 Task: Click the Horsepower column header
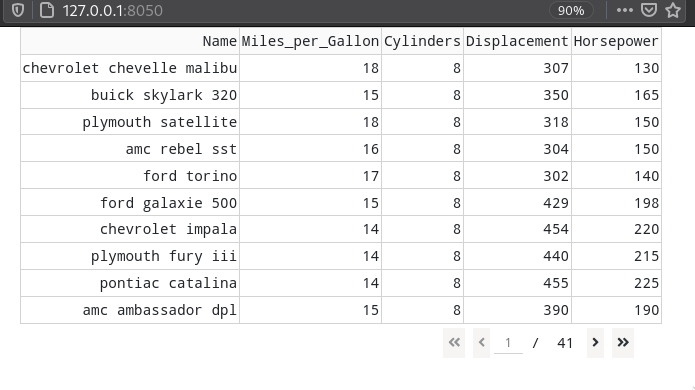pos(617,41)
